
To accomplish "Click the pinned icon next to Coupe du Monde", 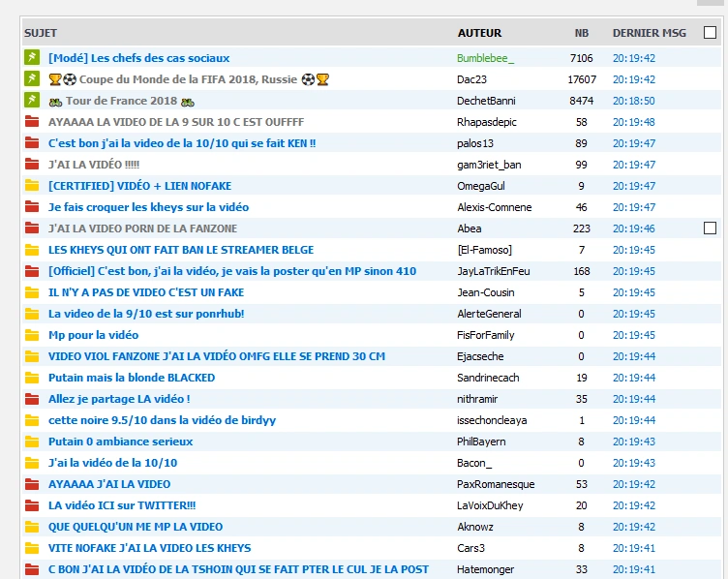I will (x=32, y=79).
